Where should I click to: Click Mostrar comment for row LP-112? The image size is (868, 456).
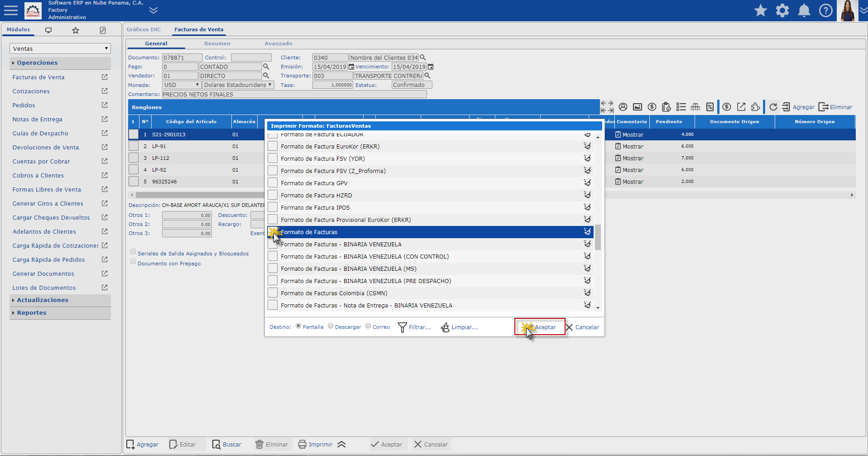click(x=629, y=158)
